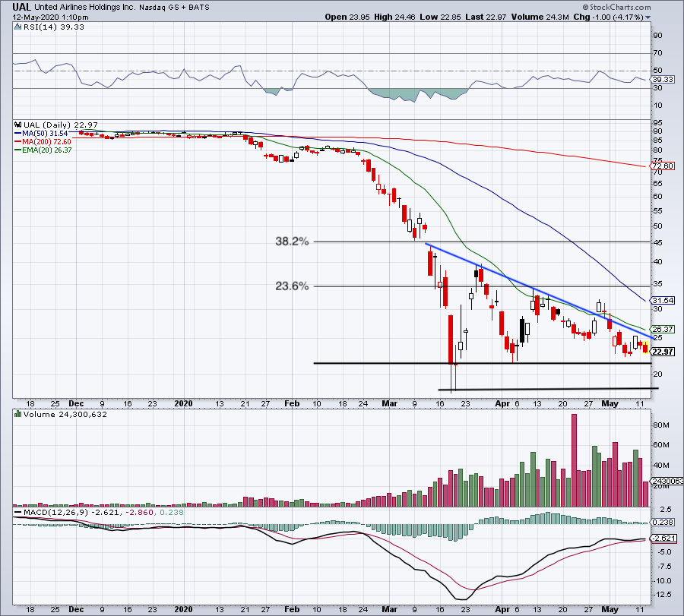Click the Feb label on the price date axis
This screenshot has width=684, height=616.
tap(292, 403)
